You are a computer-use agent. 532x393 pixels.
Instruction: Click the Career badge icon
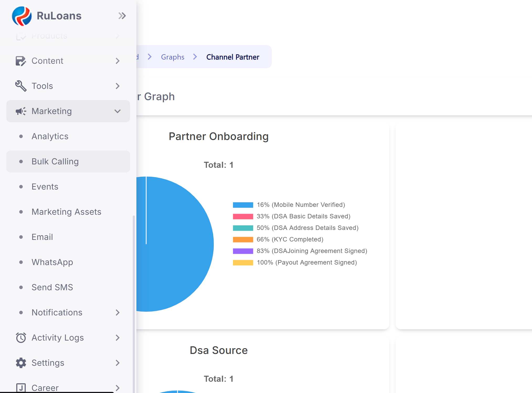pos(21,387)
